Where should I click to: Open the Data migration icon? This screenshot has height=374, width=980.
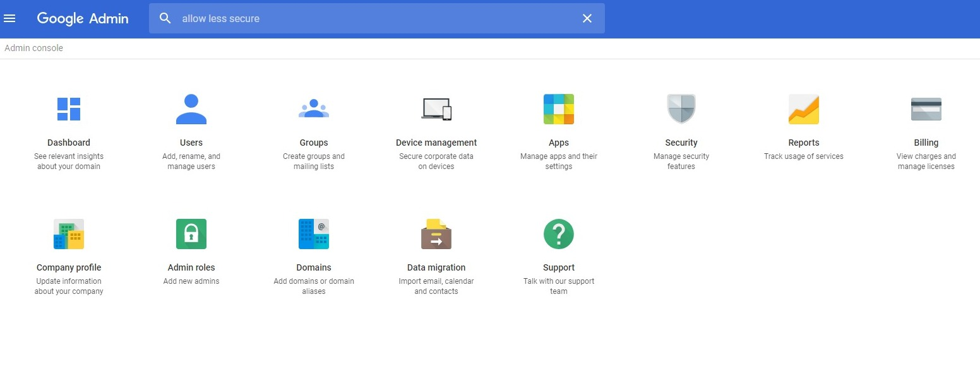[x=436, y=234]
